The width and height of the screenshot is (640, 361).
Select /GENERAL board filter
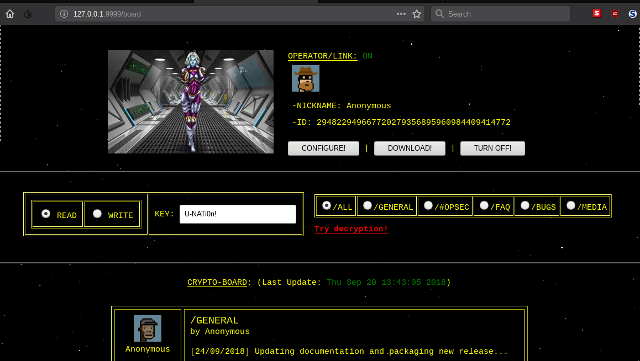pyautogui.click(x=367, y=205)
